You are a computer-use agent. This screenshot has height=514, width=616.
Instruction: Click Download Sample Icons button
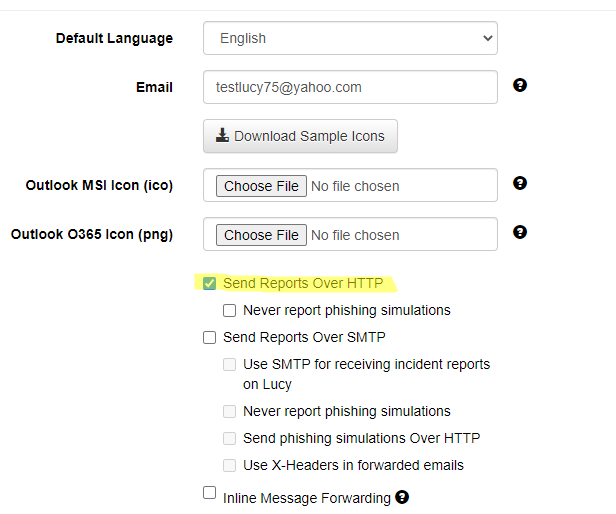coord(301,136)
